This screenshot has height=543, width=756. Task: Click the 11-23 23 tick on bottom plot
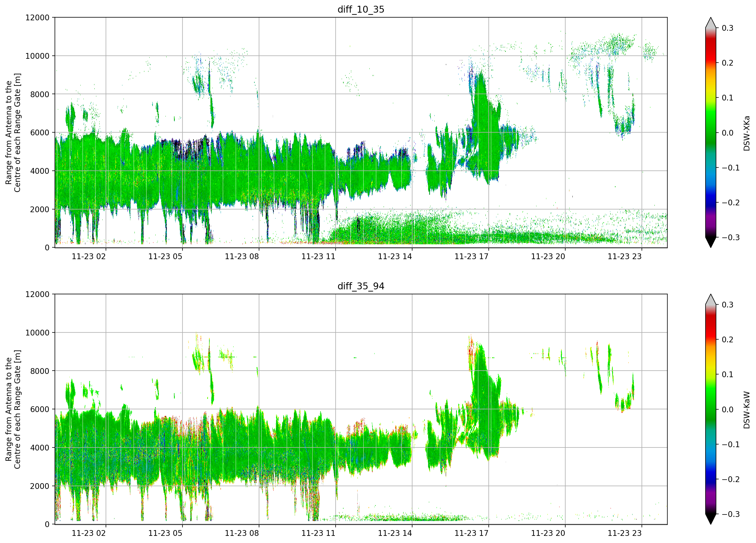pyautogui.click(x=624, y=533)
